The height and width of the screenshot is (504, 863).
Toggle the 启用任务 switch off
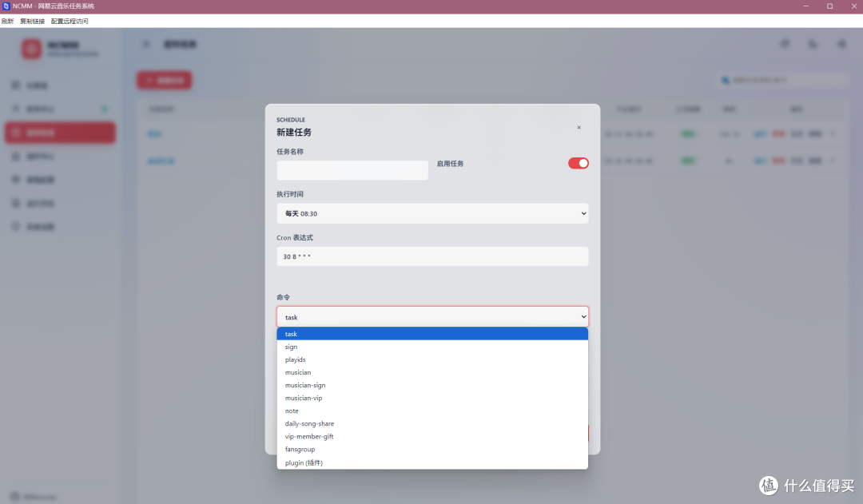tap(579, 164)
